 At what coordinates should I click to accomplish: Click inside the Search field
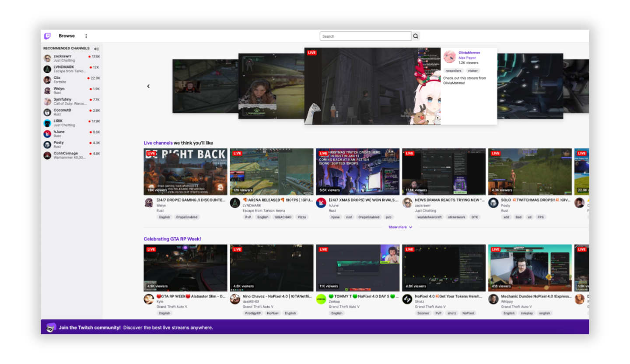coord(365,36)
